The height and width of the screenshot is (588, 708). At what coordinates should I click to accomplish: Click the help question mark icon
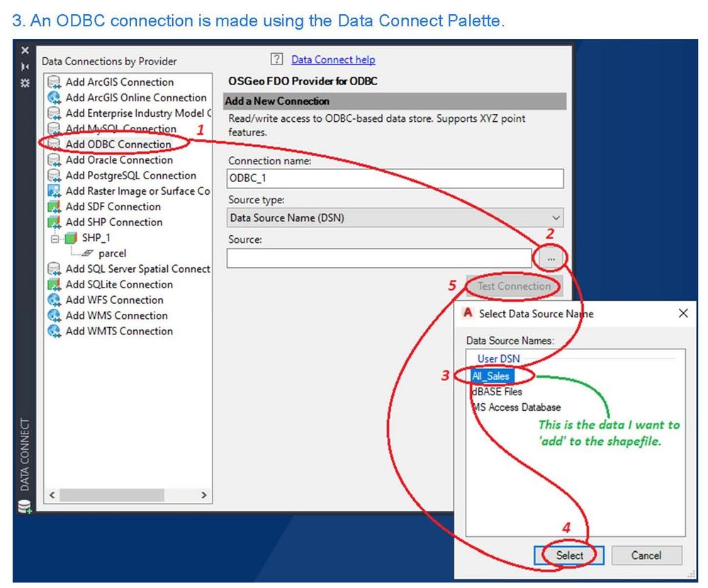click(x=277, y=59)
